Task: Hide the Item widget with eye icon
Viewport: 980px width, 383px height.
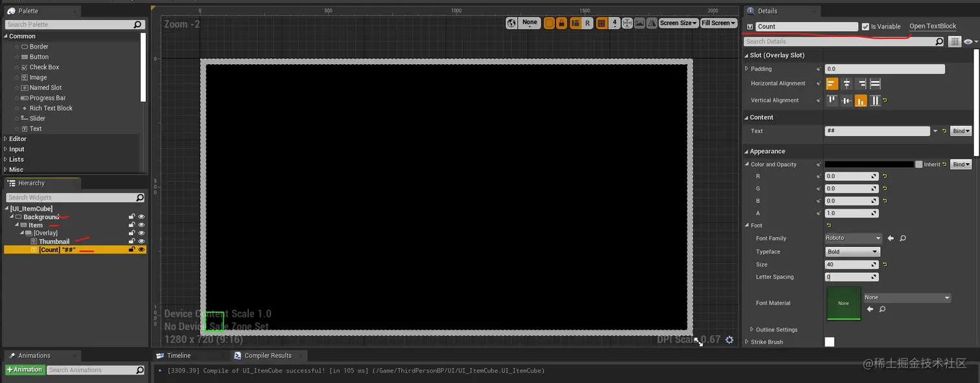Action: (141, 225)
